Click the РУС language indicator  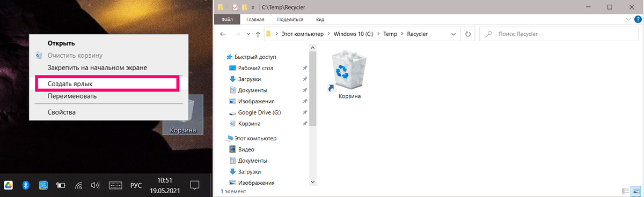click(136, 186)
